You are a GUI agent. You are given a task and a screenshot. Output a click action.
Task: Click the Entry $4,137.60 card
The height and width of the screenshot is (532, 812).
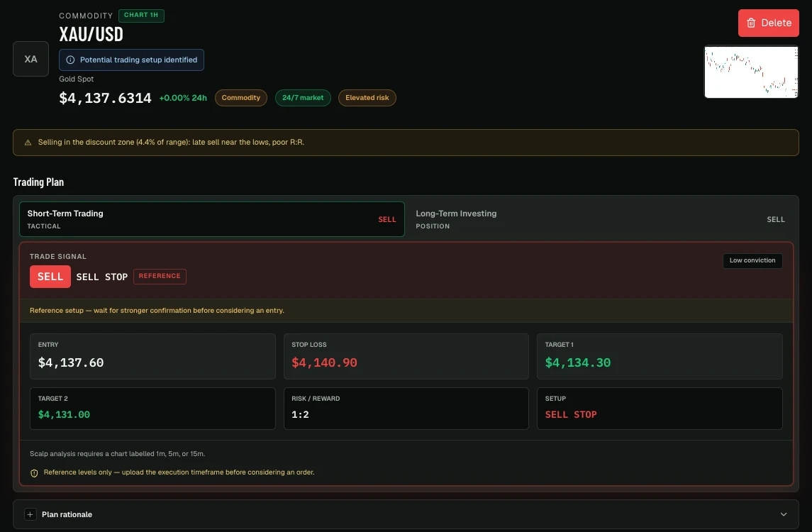tap(152, 356)
